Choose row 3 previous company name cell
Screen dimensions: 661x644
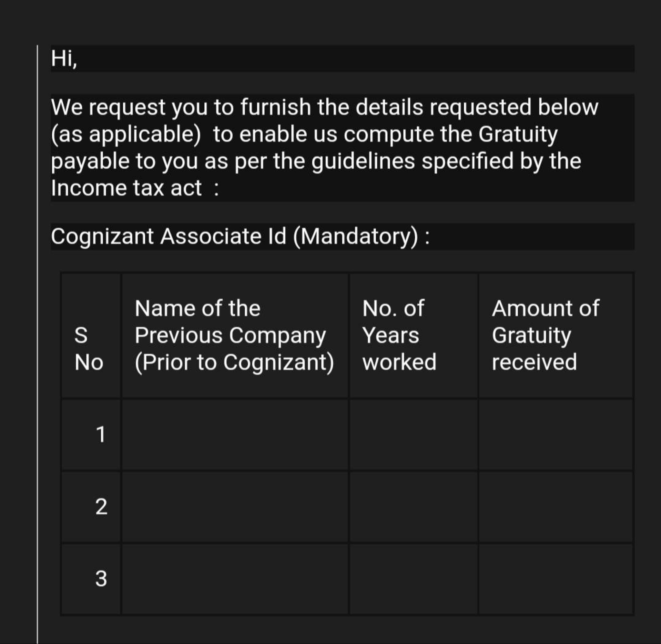click(x=235, y=579)
